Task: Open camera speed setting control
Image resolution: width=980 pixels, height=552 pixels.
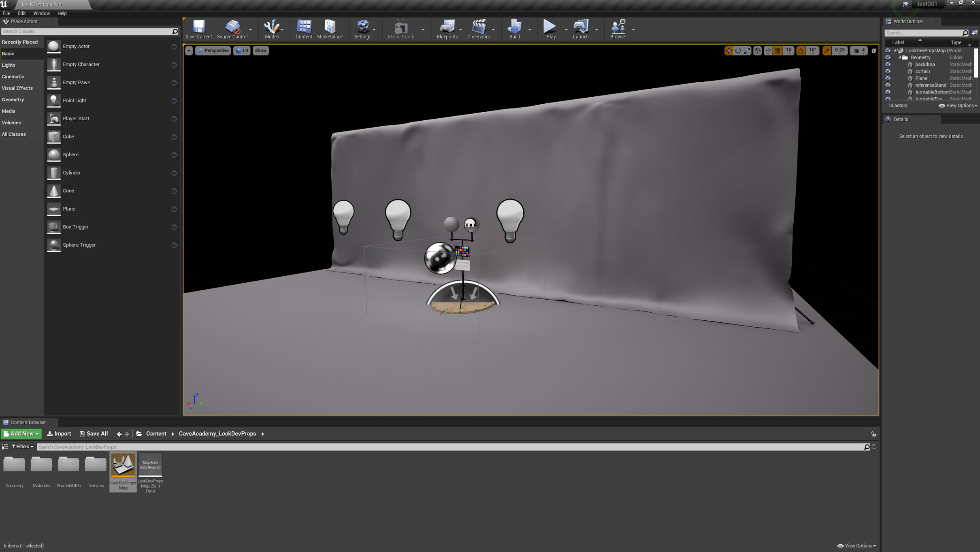Action: coord(859,51)
